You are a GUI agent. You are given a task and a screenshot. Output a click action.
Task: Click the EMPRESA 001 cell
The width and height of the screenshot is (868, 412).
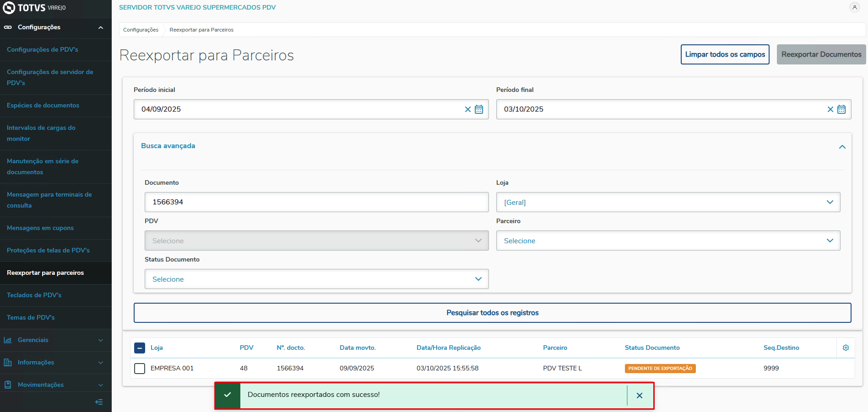(172, 369)
